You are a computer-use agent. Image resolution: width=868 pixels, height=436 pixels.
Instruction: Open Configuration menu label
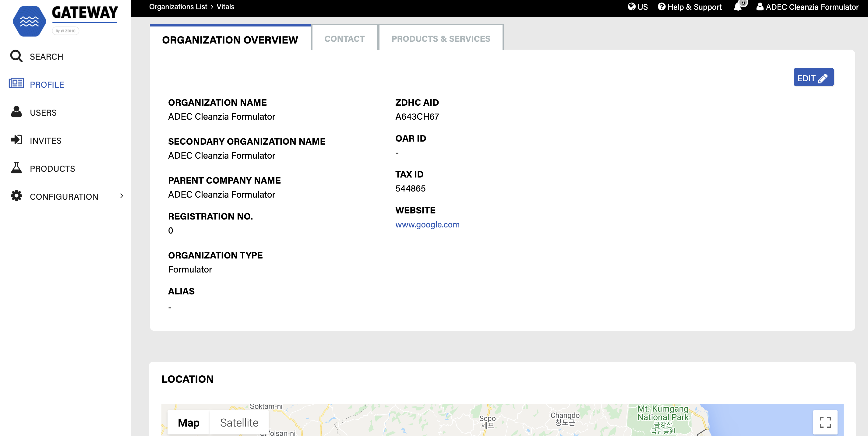[64, 196]
